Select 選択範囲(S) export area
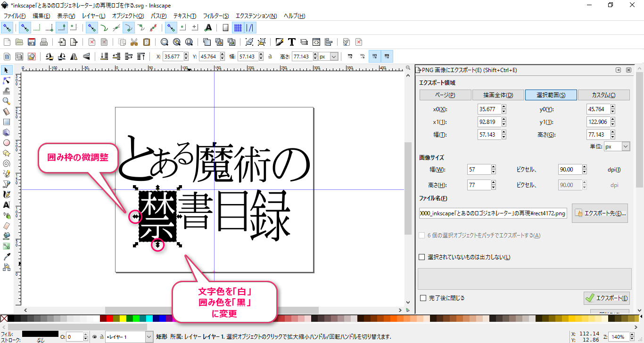 point(551,95)
